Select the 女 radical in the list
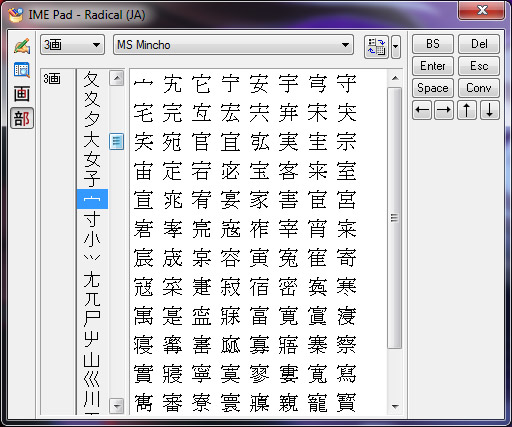This screenshot has width=512, height=427. (x=92, y=159)
